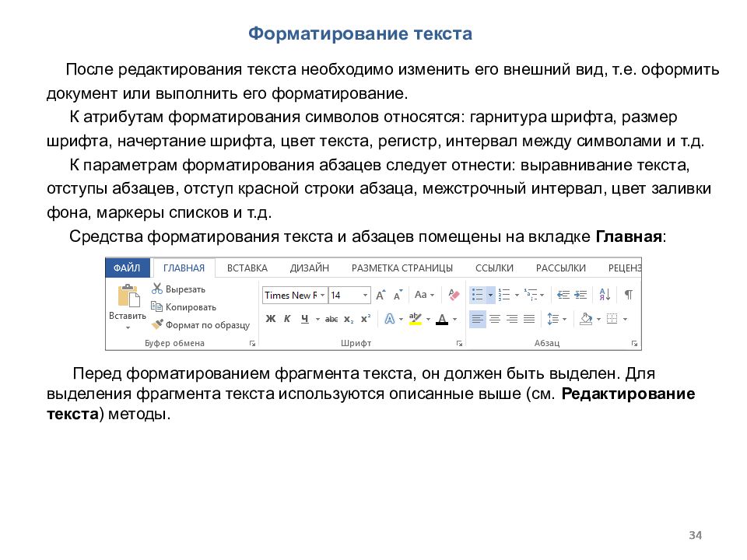Open the font size dropdown showing 14
This screenshot has width=747, height=560.
[x=366, y=296]
